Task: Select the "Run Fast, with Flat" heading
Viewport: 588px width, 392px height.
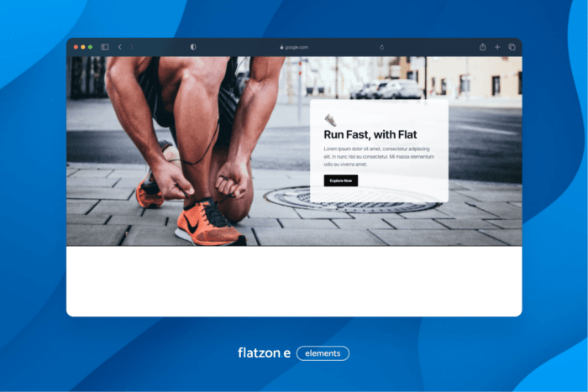Action: click(x=370, y=134)
